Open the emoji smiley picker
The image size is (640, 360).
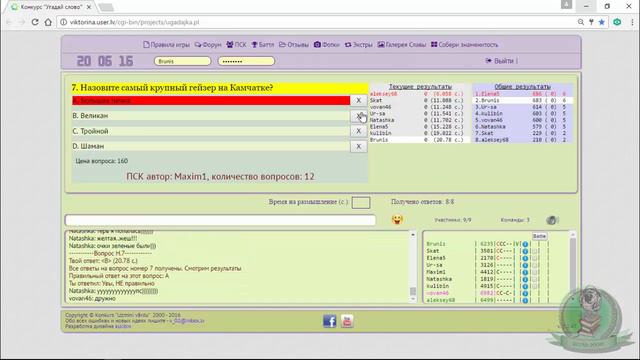click(397, 220)
